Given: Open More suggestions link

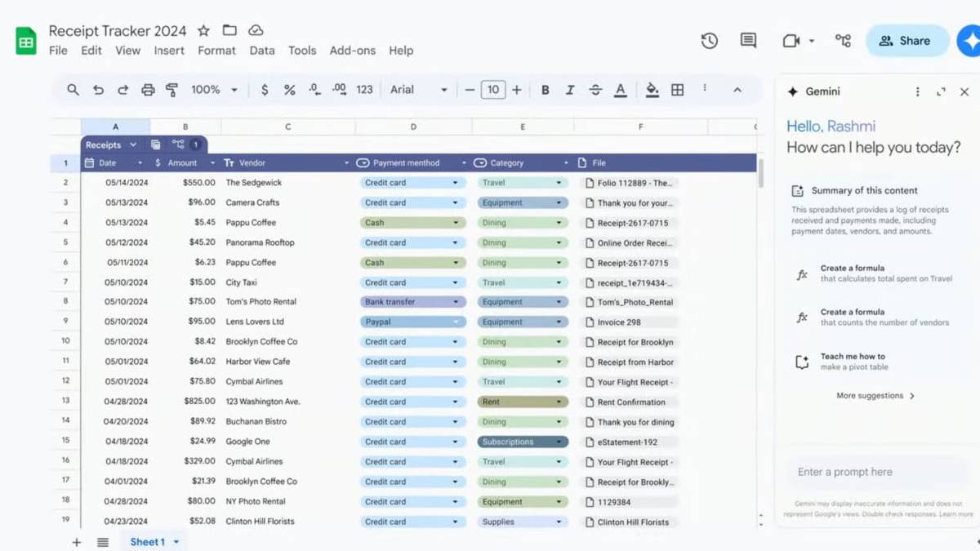Looking at the screenshot, I should click(x=875, y=396).
